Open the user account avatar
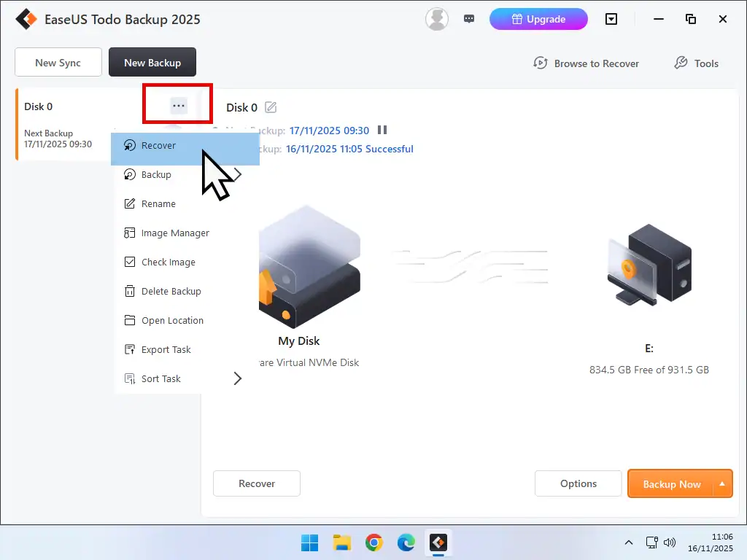Screen dimensions: 747x560 click(x=436, y=19)
